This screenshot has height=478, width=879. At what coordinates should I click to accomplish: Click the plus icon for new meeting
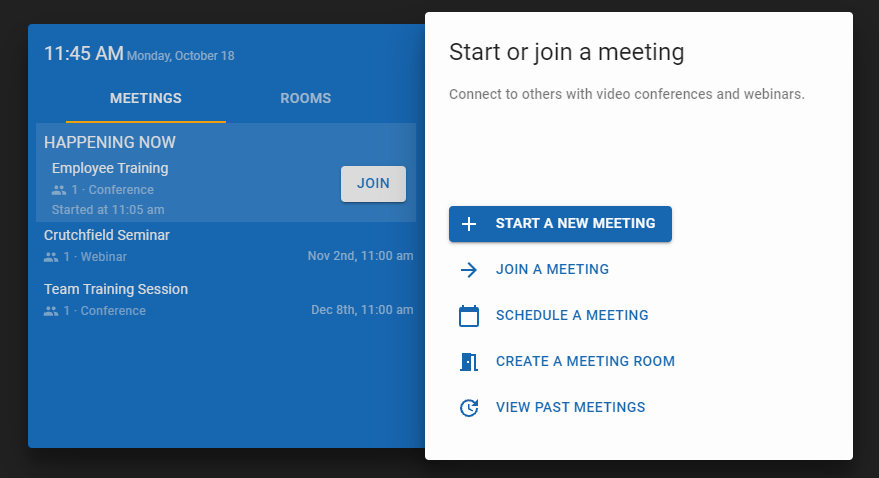pyautogui.click(x=469, y=224)
